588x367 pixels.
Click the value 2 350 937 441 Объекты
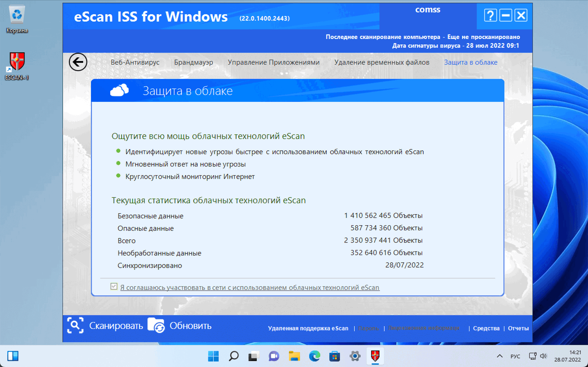pyautogui.click(x=383, y=240)
